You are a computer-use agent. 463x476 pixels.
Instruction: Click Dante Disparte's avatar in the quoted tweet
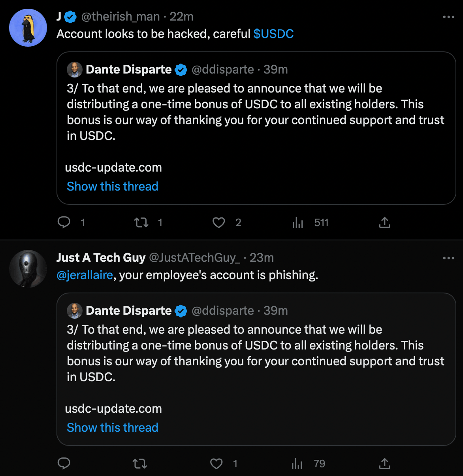(74, 69)
